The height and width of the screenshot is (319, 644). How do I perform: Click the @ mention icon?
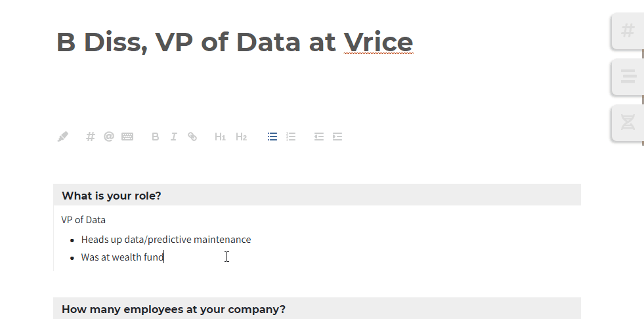pyautogui.click(x=109, y=137)
